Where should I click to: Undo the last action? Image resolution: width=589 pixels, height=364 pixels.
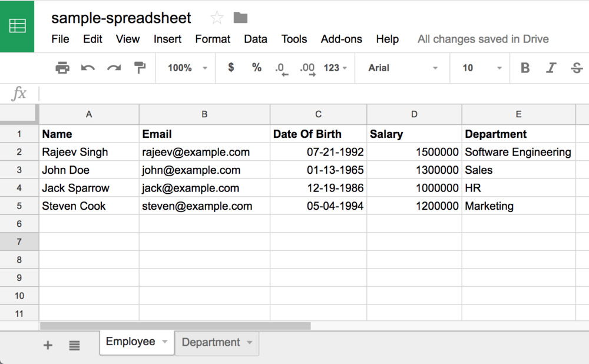click(x=88, y=68)
